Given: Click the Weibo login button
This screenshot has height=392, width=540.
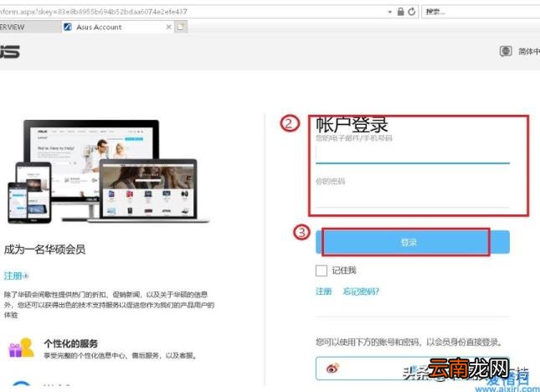Looking at the screenshot, I should pos(413,369).
